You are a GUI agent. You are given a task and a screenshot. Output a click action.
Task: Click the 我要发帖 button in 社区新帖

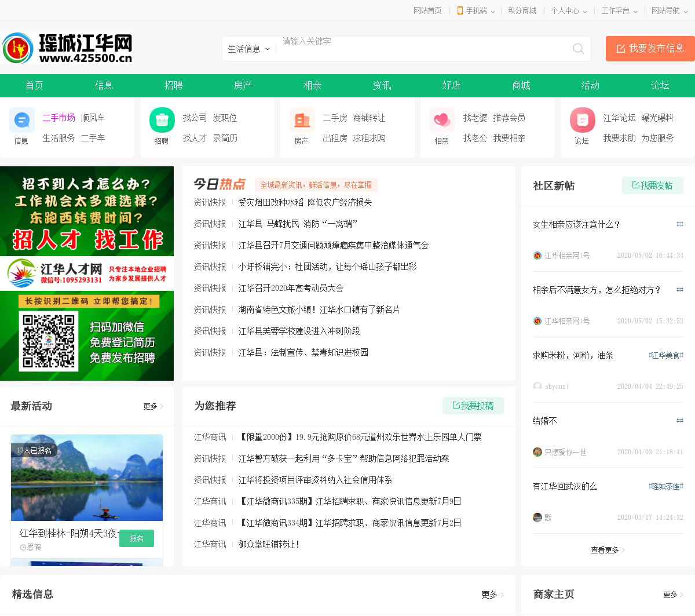pos(652,185)
